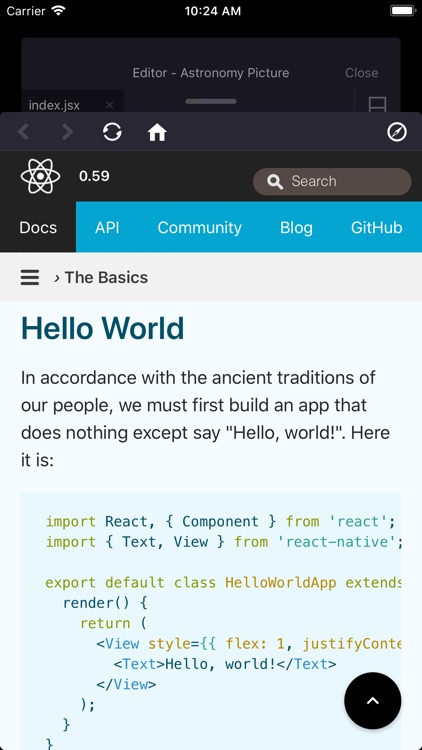The height and width of the screenshot is (750, 422).
Task: Close the Editor window behind
Action: tap(362, 73)
